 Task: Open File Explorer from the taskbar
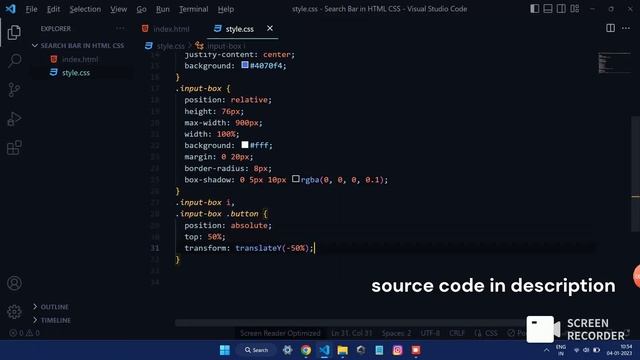[342, 350]
